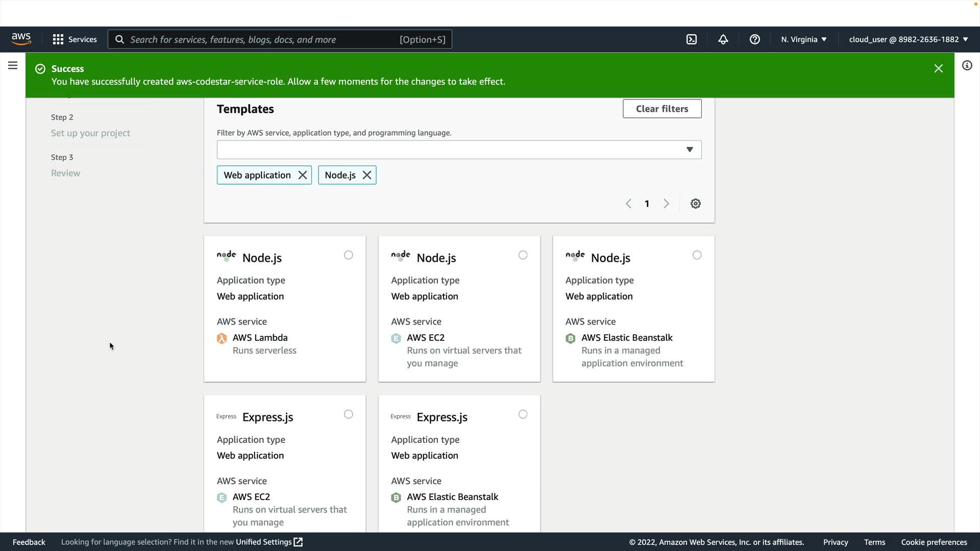Select Express.js AWS EC2 template

pyautogui.click(x=348, y=414)
